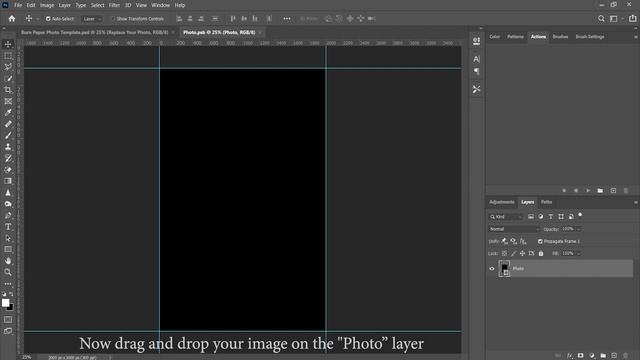Select the Gradient tool
The width and height of the screenshot is (640, 360).
click(8, 181)
